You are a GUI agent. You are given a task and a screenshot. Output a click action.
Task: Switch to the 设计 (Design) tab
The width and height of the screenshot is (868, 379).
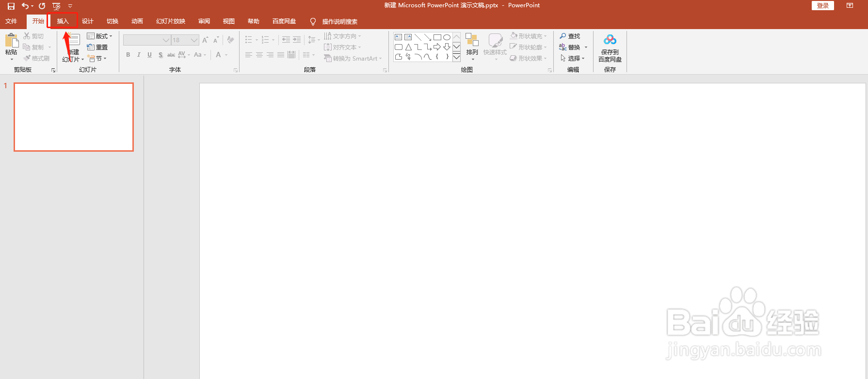click(x=88, y=21)
